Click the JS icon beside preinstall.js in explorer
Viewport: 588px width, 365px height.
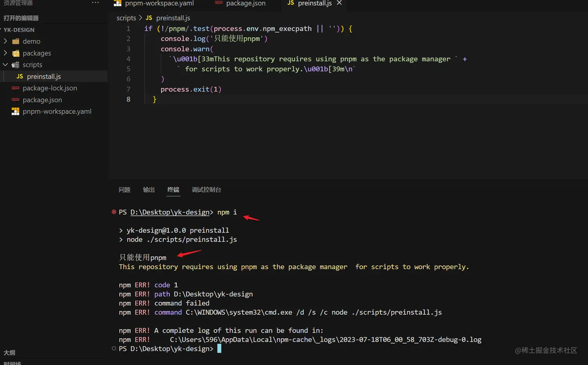[20, 76]
